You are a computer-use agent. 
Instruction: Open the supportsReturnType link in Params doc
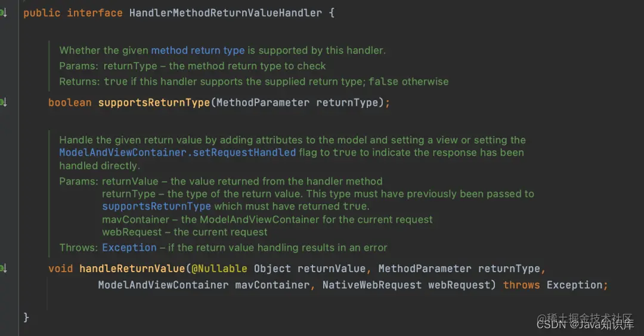(156, 206)
